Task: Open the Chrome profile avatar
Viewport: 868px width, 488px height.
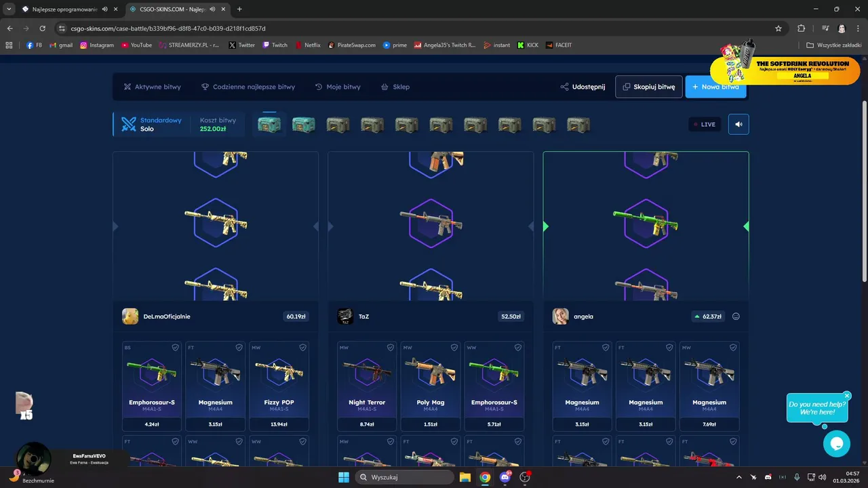Action: click(x=842, y=28)
